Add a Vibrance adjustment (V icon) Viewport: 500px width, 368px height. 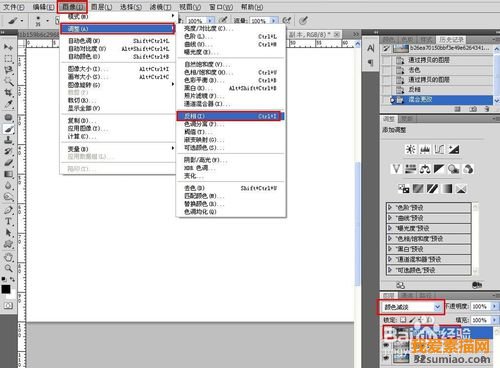(396, 169)
